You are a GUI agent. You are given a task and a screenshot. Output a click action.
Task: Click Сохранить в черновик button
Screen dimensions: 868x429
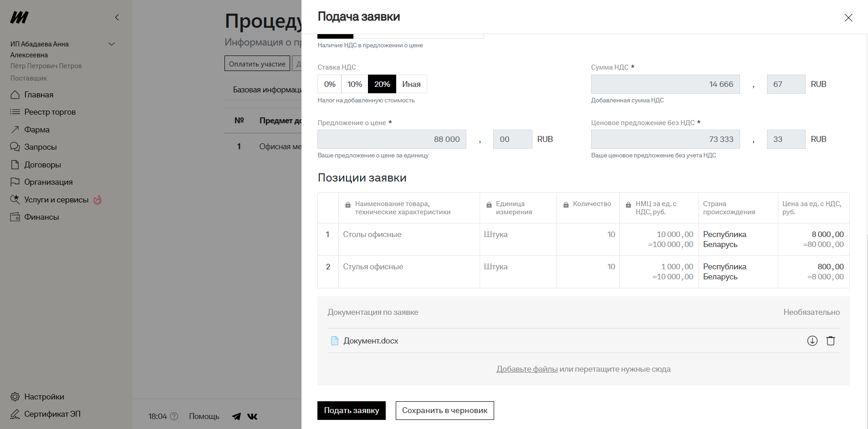pos(444,410)
